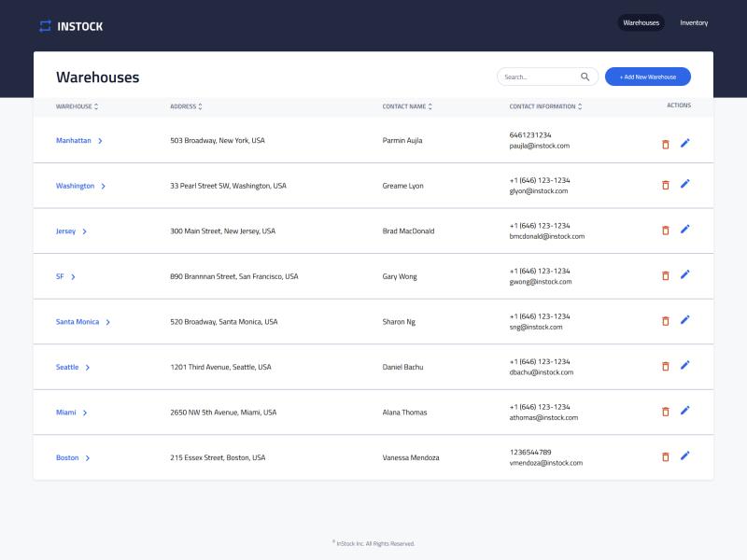Expand the Seattle warehouse row chevron
The image size is (747, 560).
tap(87, 366)
